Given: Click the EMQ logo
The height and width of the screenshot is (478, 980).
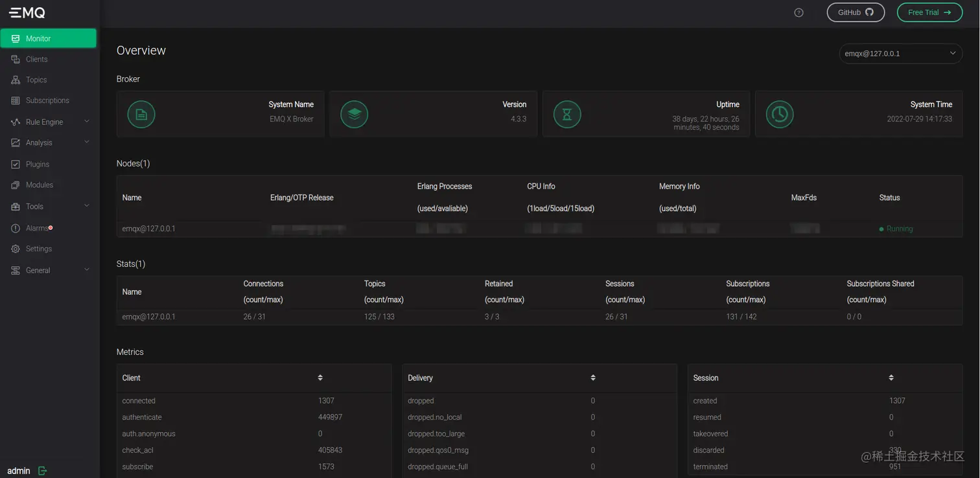Looking at the screenshot, I should (x=27, y=12).
